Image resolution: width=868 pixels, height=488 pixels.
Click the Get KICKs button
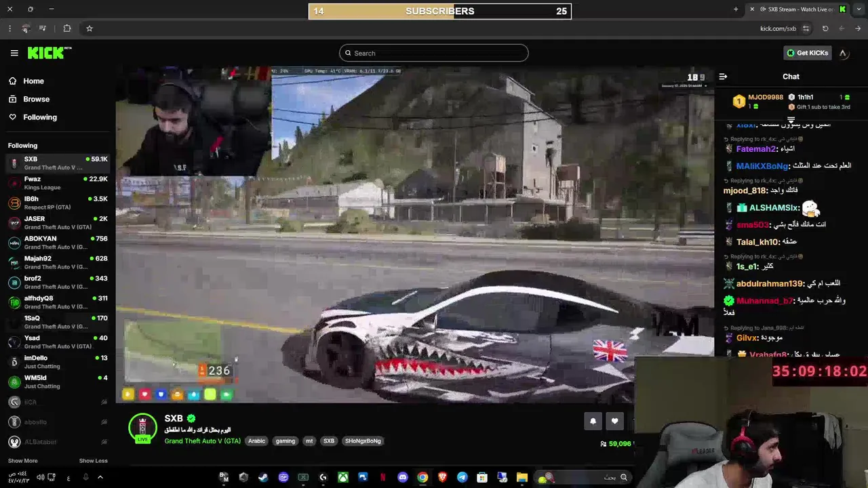[x=807, y=53]
